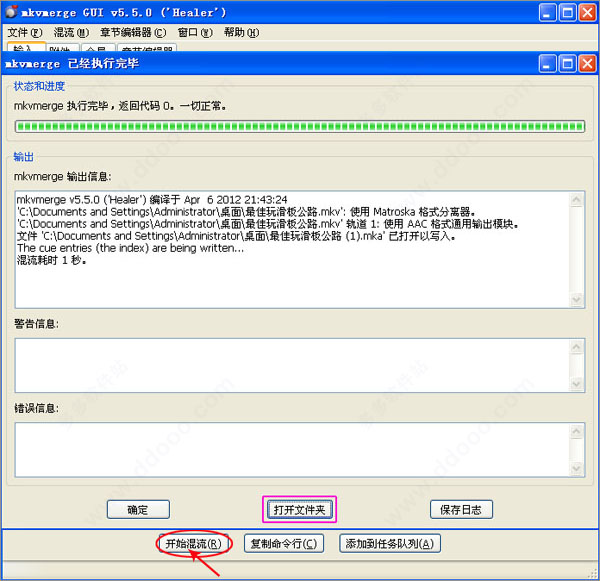Viewport: 600px width, 581px height.
Task: Open the 帮助(H) menu
Action: point(241,33)
